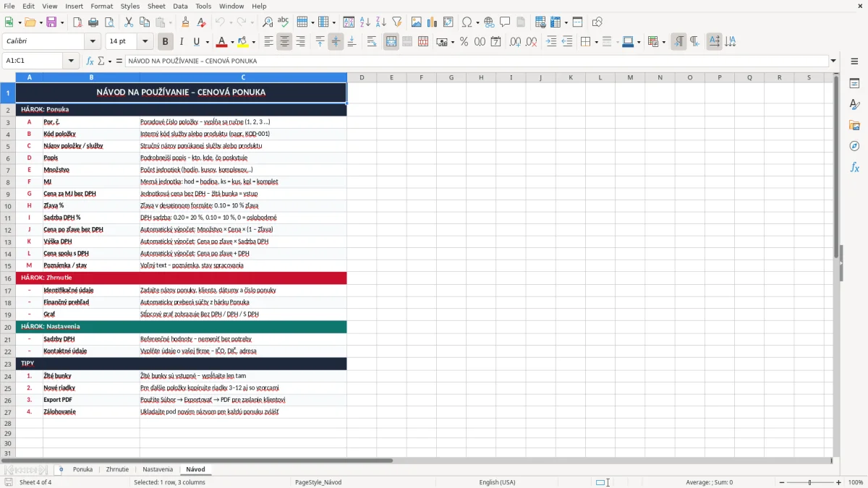
Task: Expand the formula bar arrow
Action: point(833,61)
